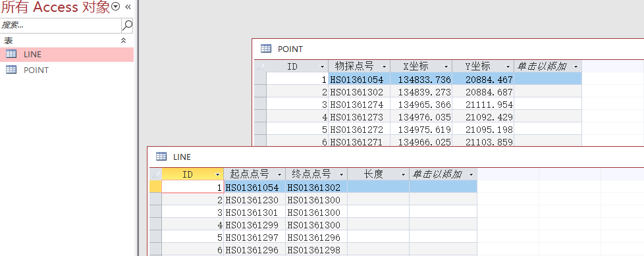This screenshot has height=256, width=644.
Task: Click cell HS01361274 in POINT table
Action: pyautogui.click(x=360, y=105)
